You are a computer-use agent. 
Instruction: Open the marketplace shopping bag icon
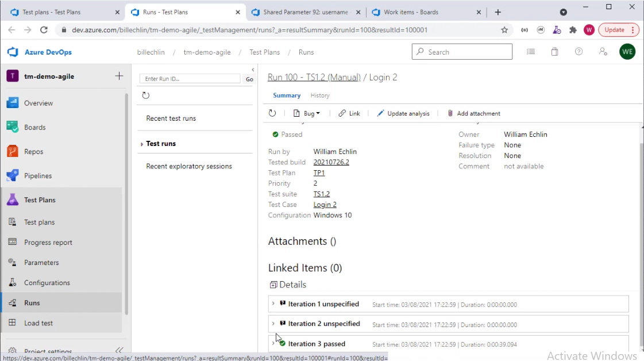click(554, 52)
